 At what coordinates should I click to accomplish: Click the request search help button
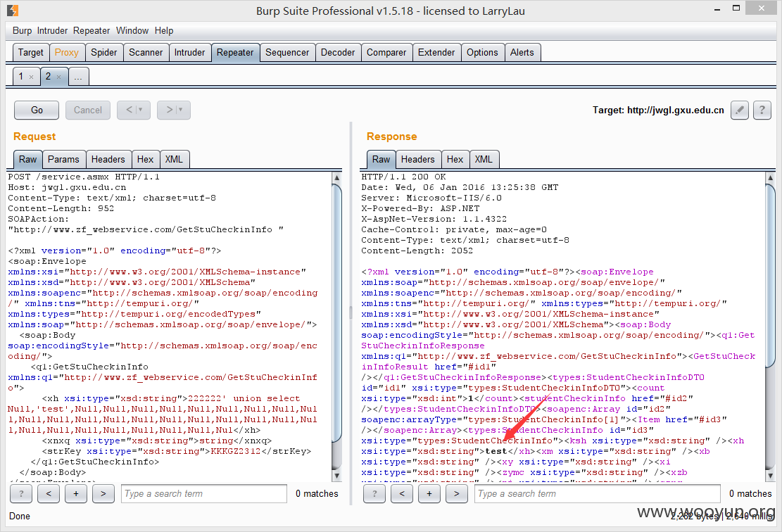coord(21,493)
